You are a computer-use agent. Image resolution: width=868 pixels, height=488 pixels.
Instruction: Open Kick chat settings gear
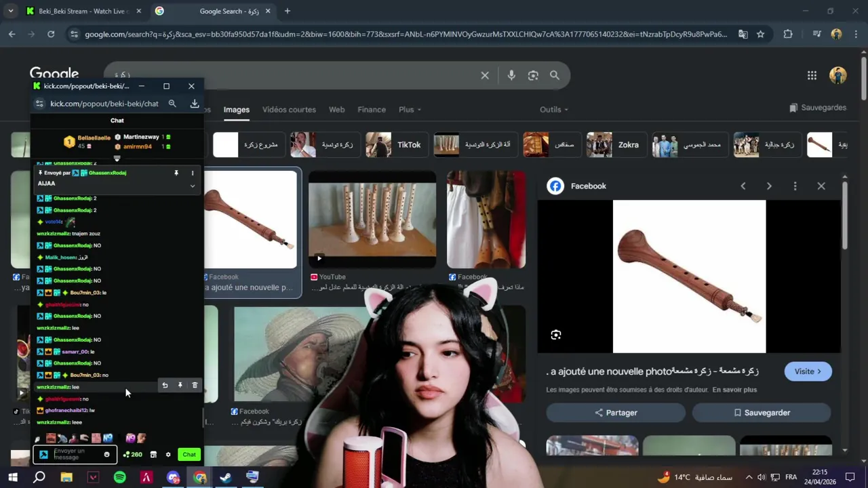point(168,454)
